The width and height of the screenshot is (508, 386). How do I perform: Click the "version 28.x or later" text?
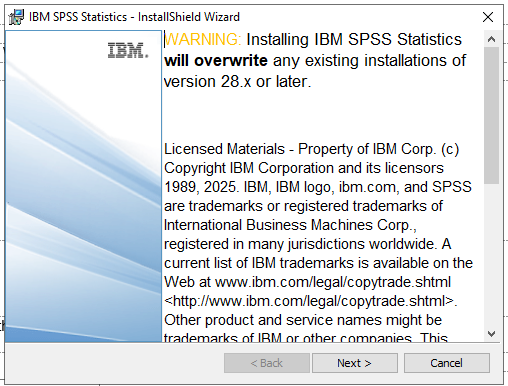237,82
